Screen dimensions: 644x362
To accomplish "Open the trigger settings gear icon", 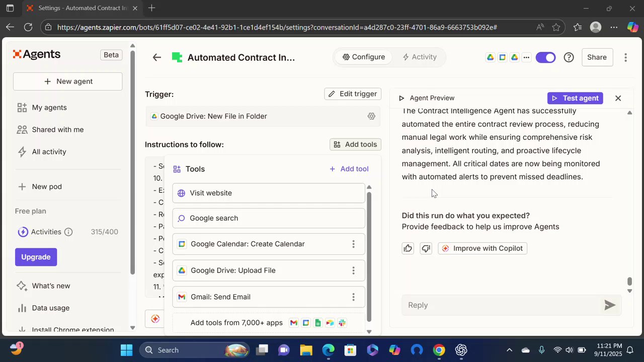I will click(x=371, y=116).
